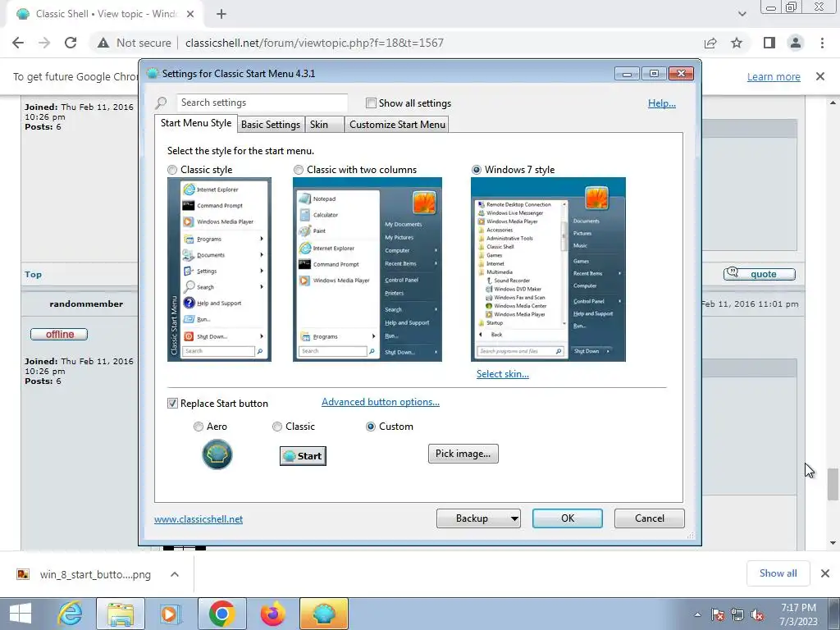Open Chrome three-dot menu
This screenshot has height=630, width=840.
pyautogui.click(x=822, y=43)
